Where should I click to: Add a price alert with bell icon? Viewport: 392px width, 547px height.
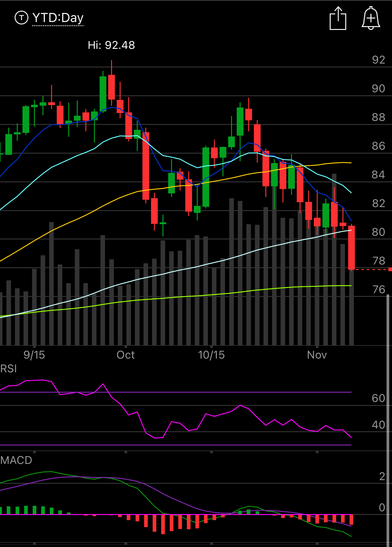pyautogui.click(x=371, y=18)
